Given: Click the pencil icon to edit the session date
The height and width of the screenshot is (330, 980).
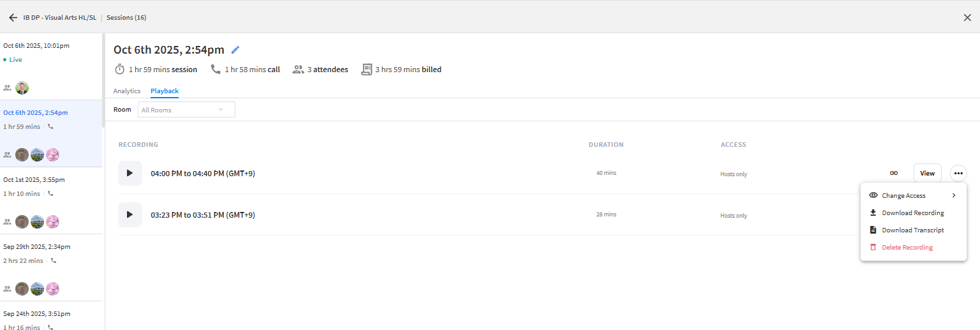Looking at the screenshot, I should tap(235, 50).
